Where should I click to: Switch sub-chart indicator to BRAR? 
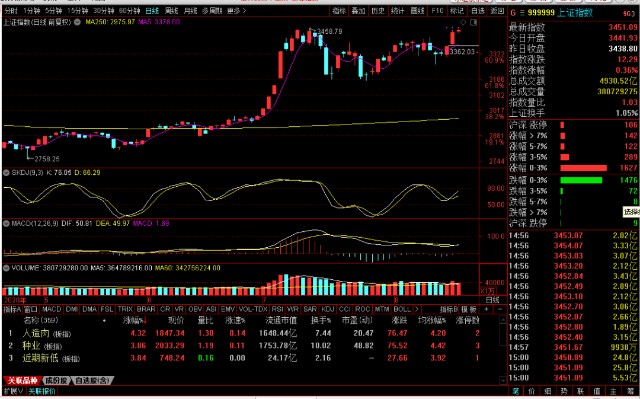[x=146, y=310]
